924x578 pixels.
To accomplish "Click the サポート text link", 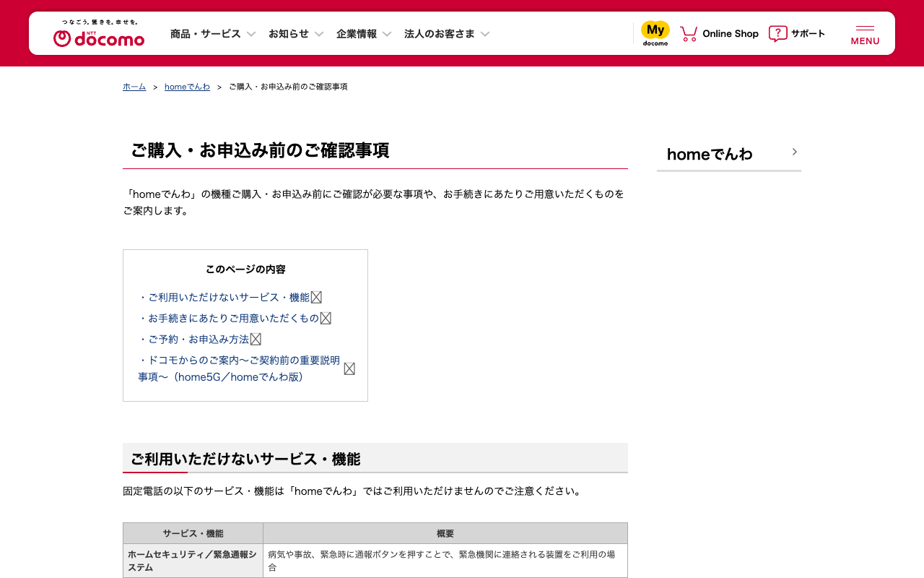I will click(x=808, y=34).
